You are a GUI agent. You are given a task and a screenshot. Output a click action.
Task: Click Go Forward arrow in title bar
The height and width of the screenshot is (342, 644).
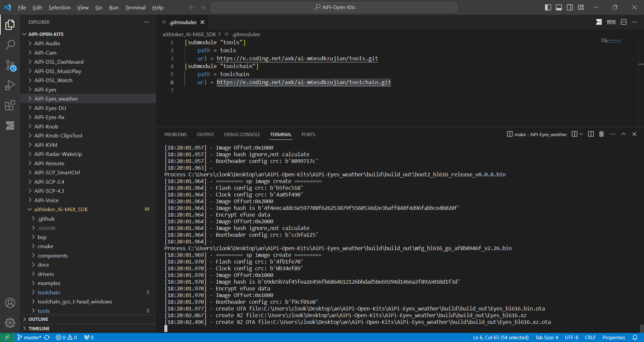pos(203,7)
